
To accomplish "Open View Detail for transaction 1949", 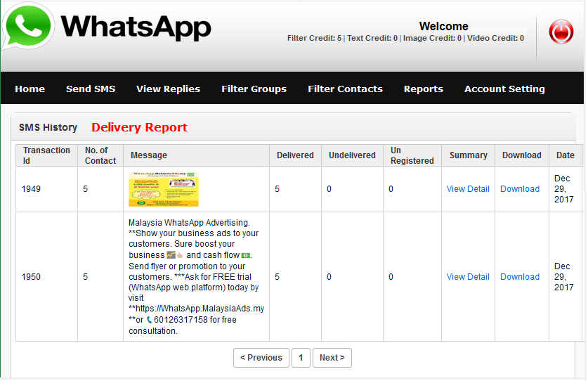I will tap(468, 189).
